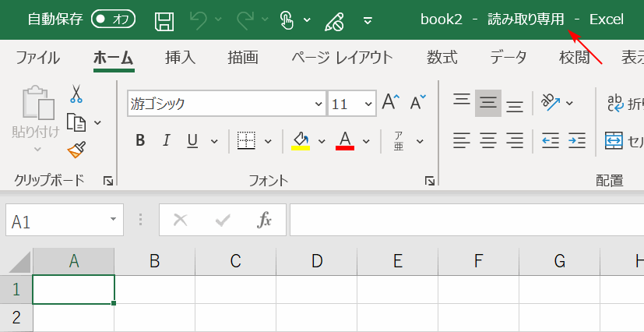Click the Copy icon
The image size is (644, 332).
(x=76, y=122)
